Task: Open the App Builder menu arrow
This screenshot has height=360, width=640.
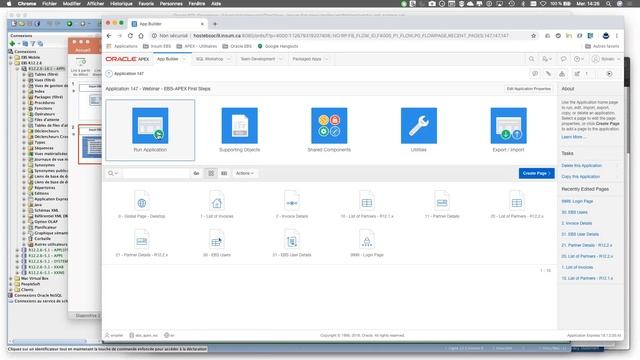Action: (184, 59)
